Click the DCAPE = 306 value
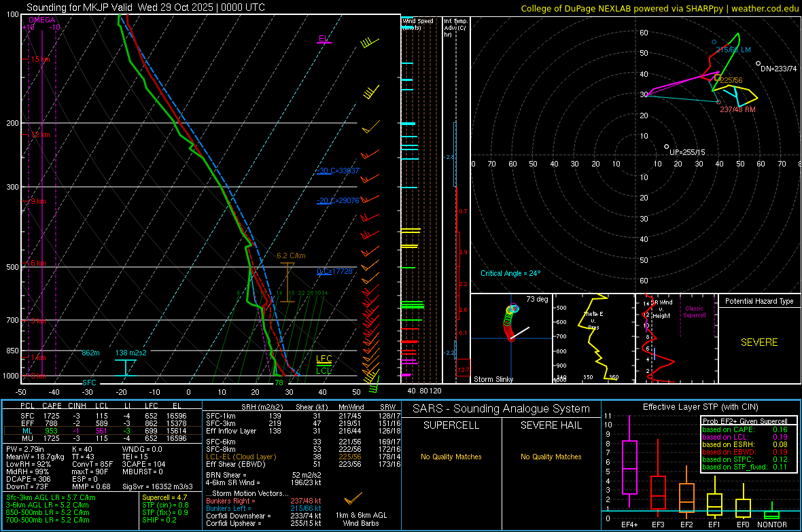This screenshot has width=802, height=532. [x=28, y=479]
